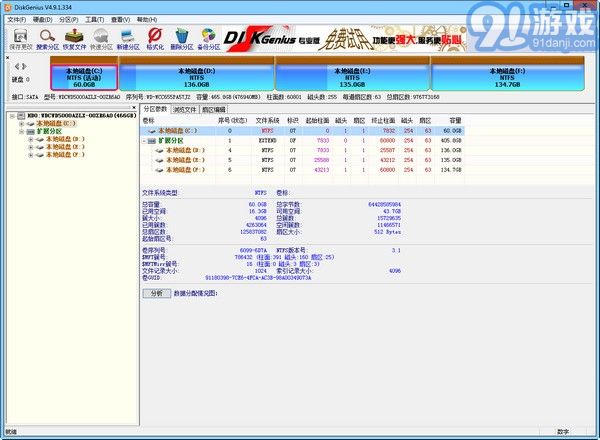Screen dimensions: 600x440
Task: Click the 格式化 (format) toolbar icon
Action: coord(155,36)
